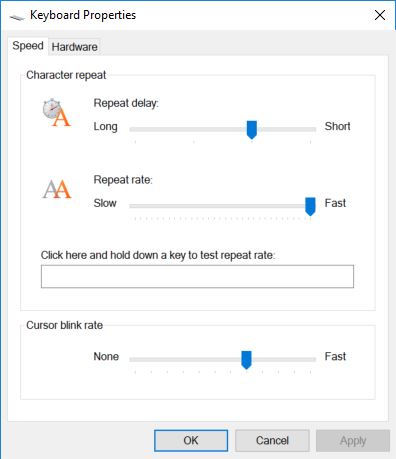Confirm settings with the OK button
The image size is (396, 459).
coord(191,440)
